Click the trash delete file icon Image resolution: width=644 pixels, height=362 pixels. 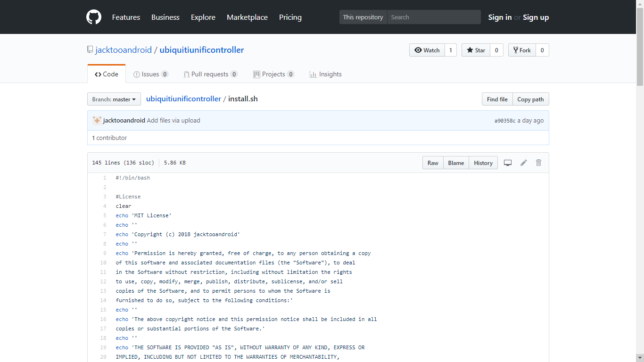(538, 163)
